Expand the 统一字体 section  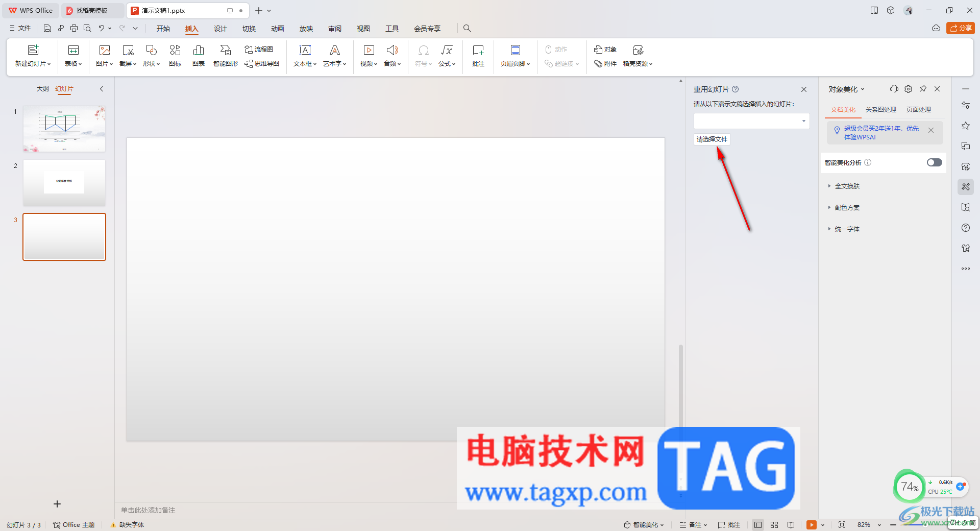point(844,229)
